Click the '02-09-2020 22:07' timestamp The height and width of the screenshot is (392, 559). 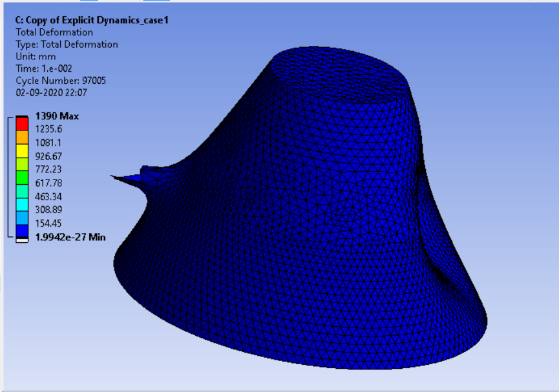(x=51, y=92)
